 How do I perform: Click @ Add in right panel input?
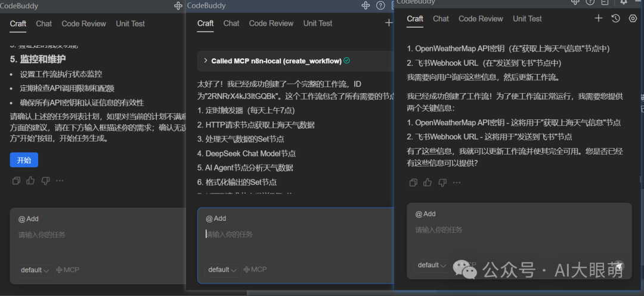425,214
